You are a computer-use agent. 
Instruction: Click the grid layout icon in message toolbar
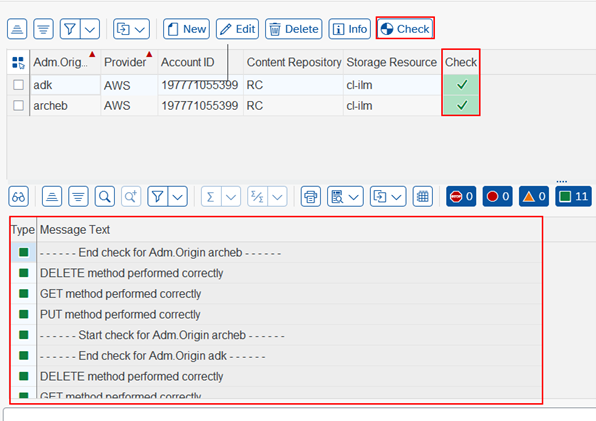423,196
